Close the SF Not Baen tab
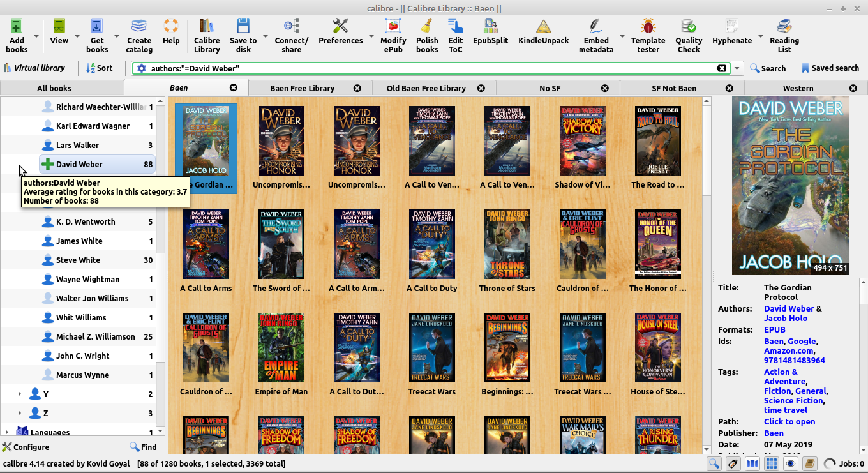Screen dimensions: 868x473 730,88
